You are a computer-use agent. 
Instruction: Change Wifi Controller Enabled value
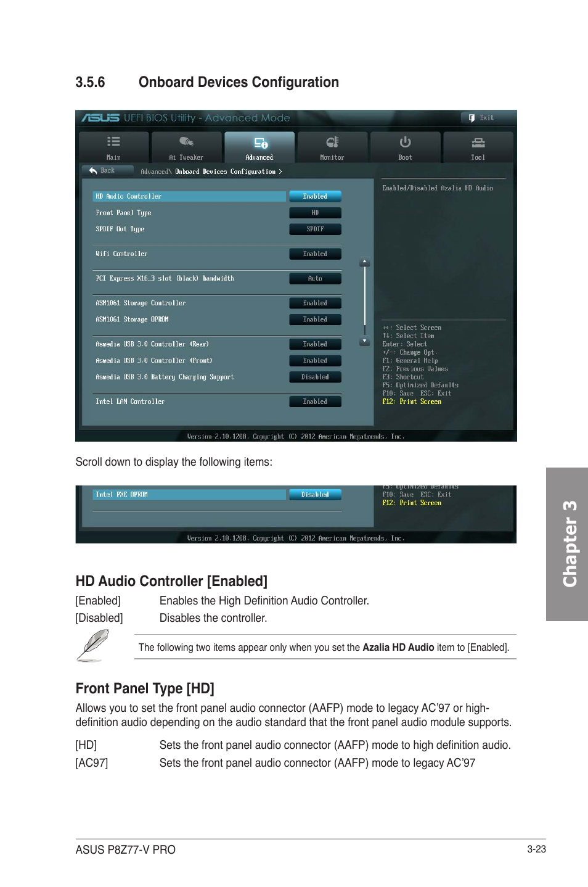click(x=315, y=254)
